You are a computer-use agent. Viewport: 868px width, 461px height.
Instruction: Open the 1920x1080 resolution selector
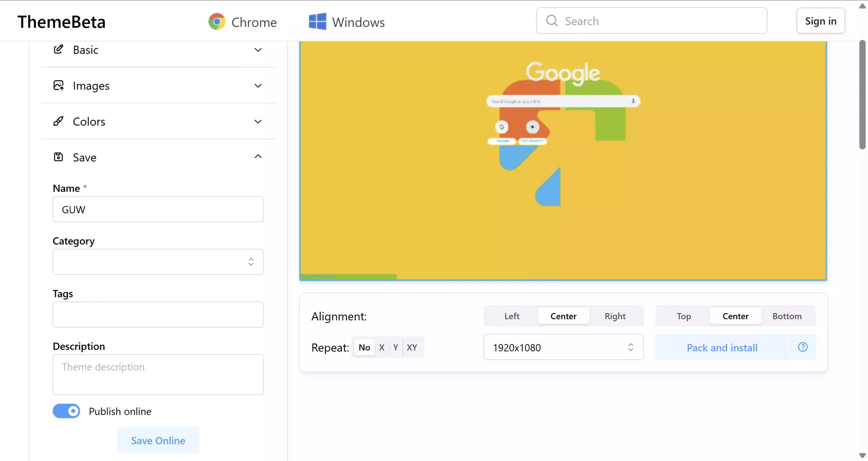(x=563, y=347)
